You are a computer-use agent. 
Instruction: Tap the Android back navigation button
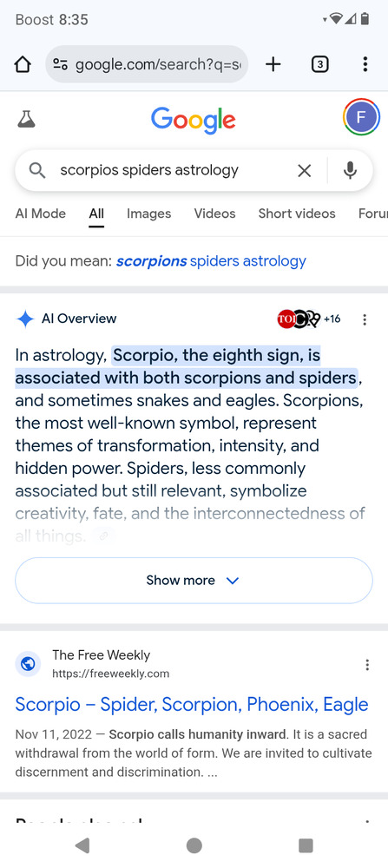point(82,845)
